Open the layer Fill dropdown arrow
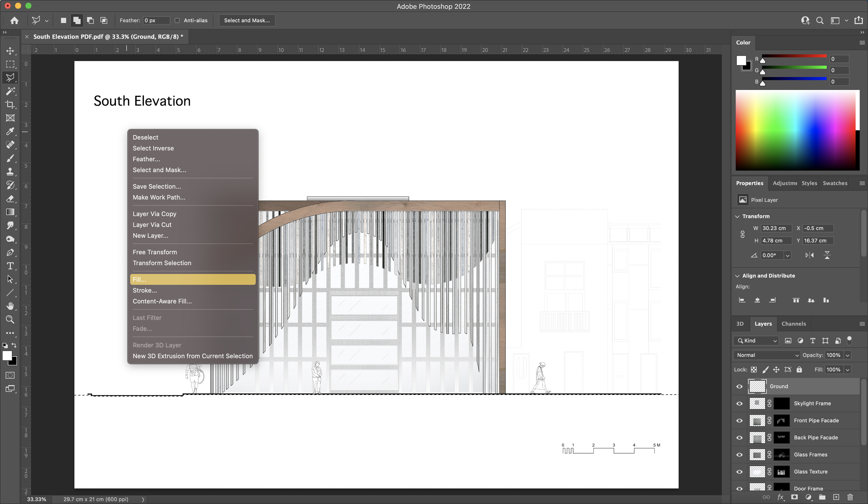 point(848,370)
